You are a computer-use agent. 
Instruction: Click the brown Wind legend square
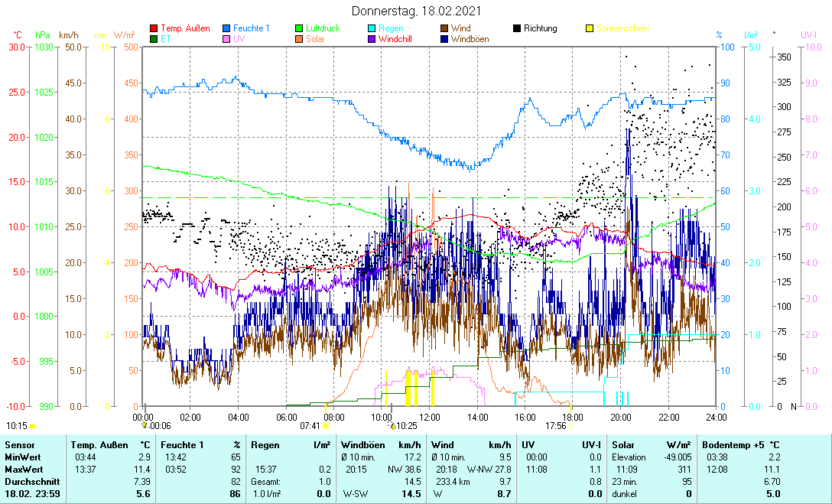(x=444, y=29)
